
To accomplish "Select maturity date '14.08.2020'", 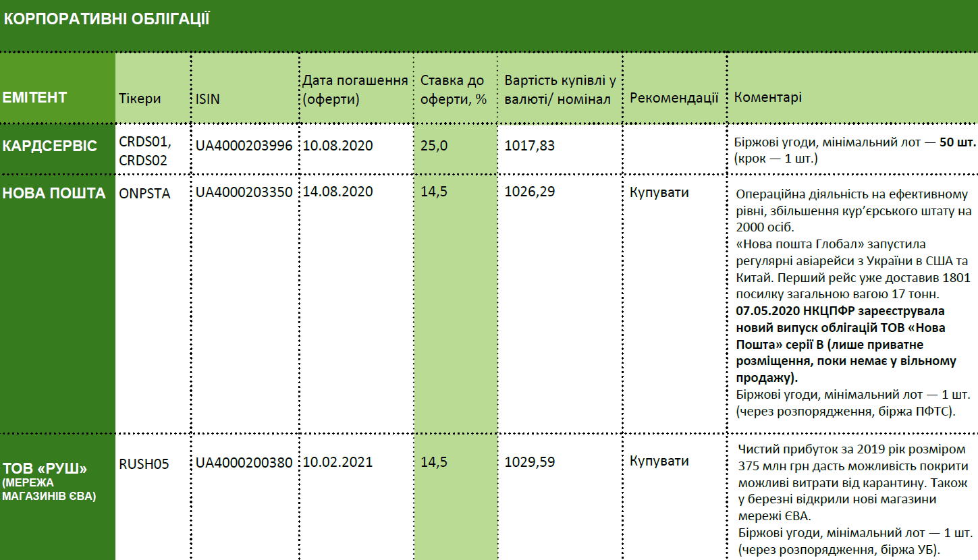I will pos(337,192).
